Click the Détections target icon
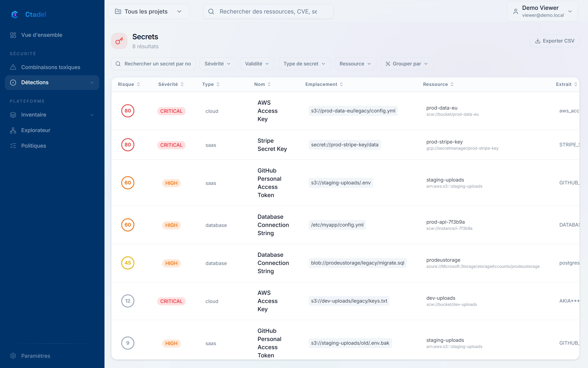Image resolution: width=588 pixels, height=368 pixels. point(13,83)
